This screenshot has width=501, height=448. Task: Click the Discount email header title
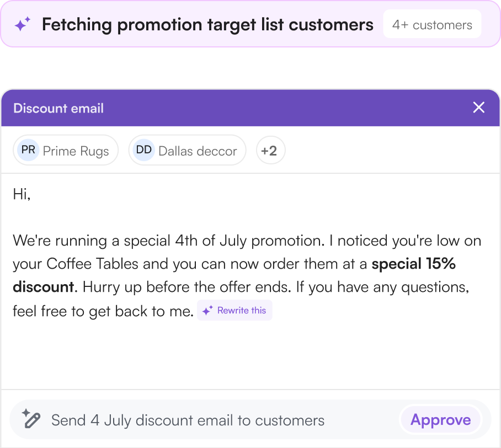pos(58,108)
